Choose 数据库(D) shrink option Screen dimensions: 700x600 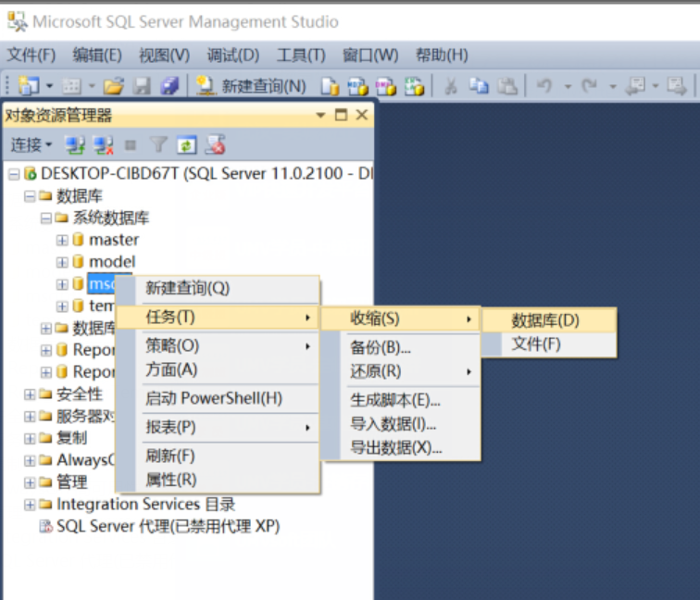coord(550,320)
